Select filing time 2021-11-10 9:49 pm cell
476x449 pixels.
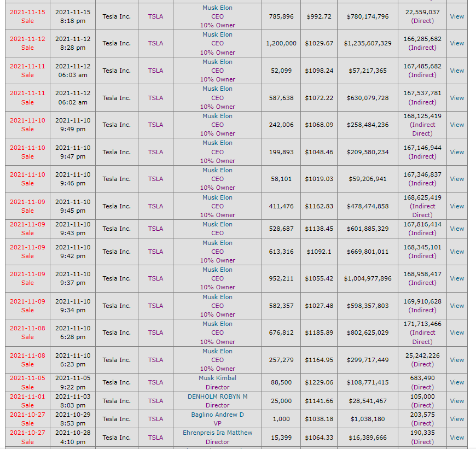pyautogui.click(x=73, y=125)
